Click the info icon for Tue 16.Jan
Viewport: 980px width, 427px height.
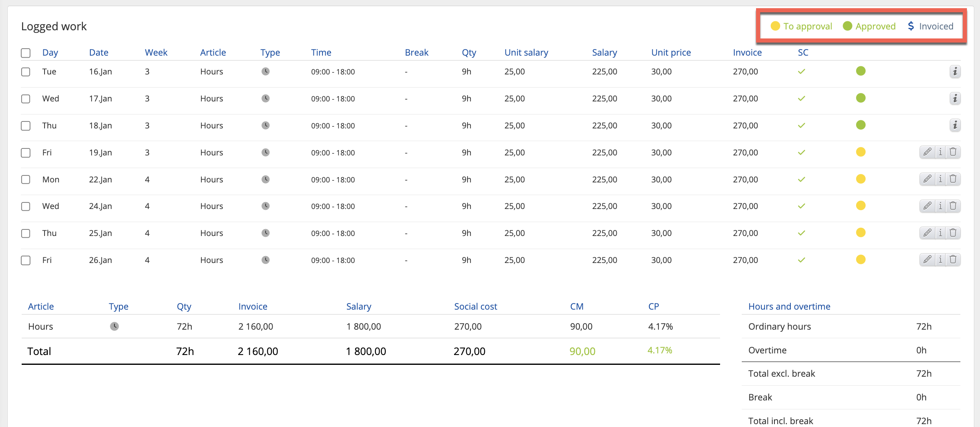(955, 72)
